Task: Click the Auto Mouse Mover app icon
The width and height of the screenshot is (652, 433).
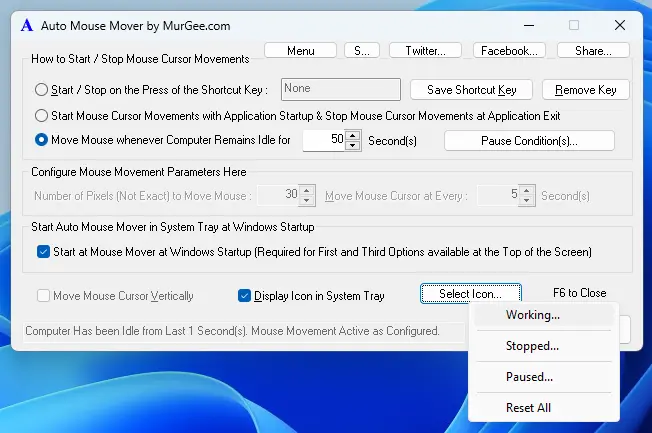Action: [27, 25]
